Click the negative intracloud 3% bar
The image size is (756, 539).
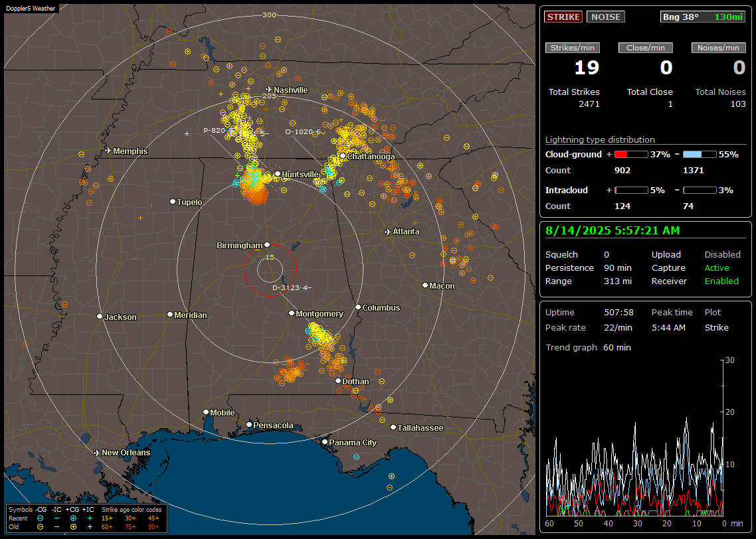(x=700, y=191)
